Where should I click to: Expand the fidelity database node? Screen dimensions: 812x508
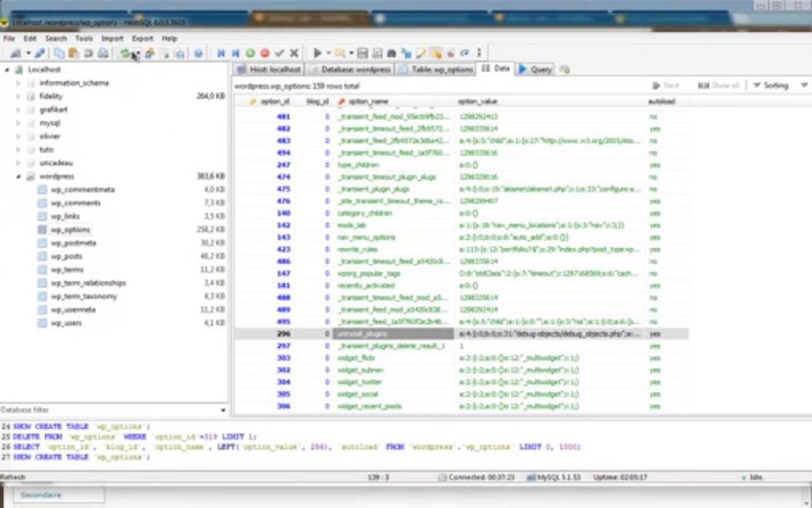(18, 97)
